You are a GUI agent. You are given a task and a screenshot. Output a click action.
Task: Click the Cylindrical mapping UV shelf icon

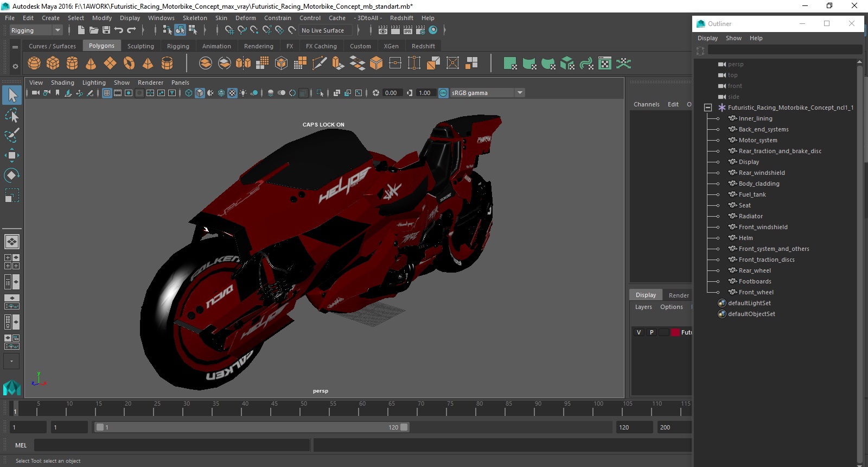tap(529, 64)
